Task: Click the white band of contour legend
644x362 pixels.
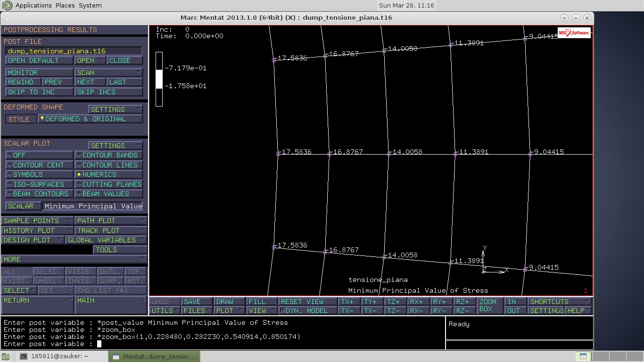Action: tap(159, 79)
